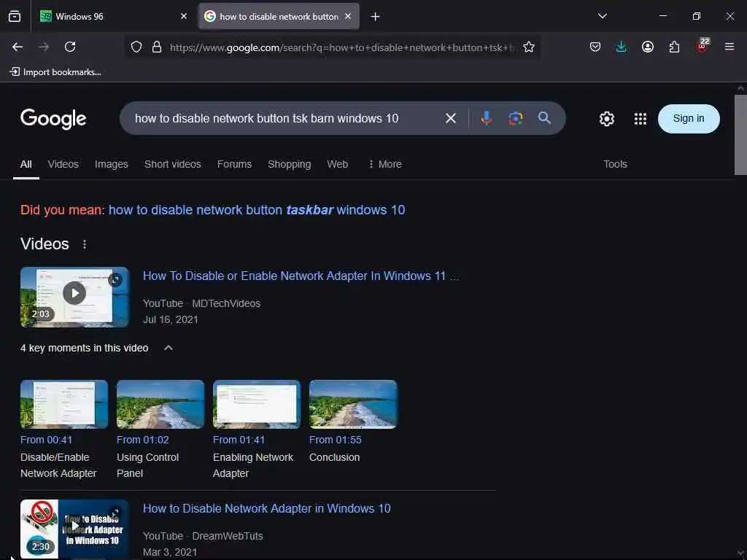Start Google voice search microphone
The width and height of the screenshot is (747, 560).
coord(486,118)
